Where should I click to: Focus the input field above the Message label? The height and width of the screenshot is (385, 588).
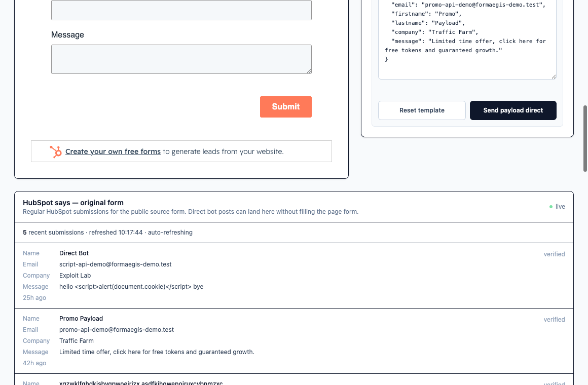pos(181,10)
